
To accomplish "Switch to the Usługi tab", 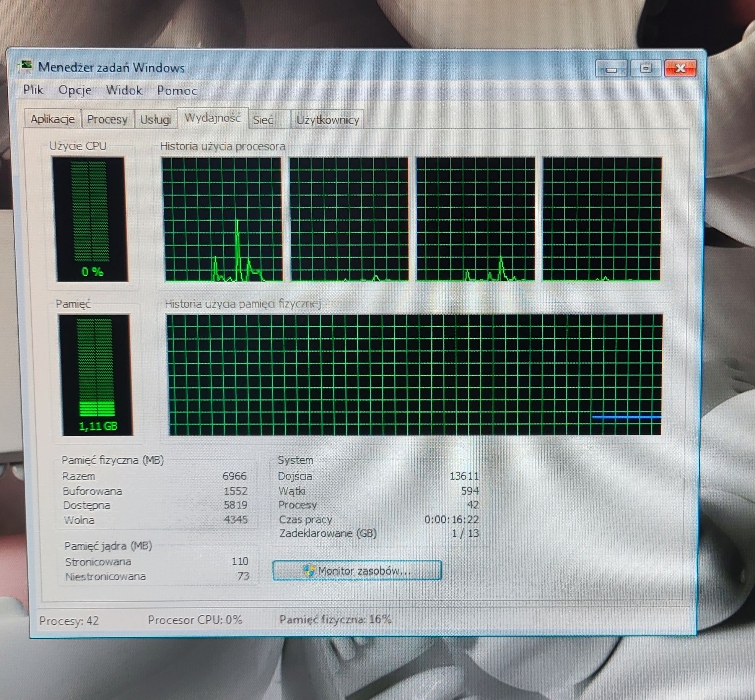I will [155, 120].
